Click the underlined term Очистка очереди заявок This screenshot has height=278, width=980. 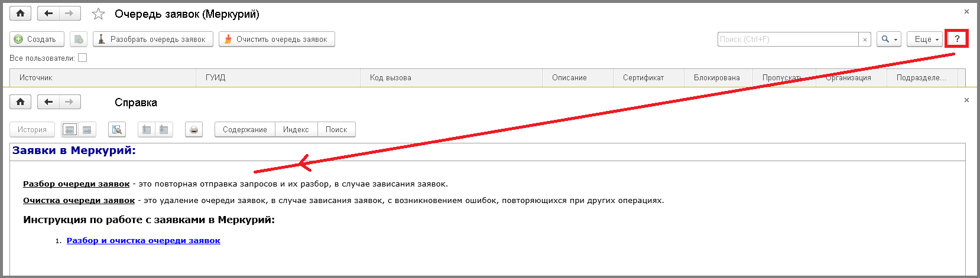(x=79, y=200)
